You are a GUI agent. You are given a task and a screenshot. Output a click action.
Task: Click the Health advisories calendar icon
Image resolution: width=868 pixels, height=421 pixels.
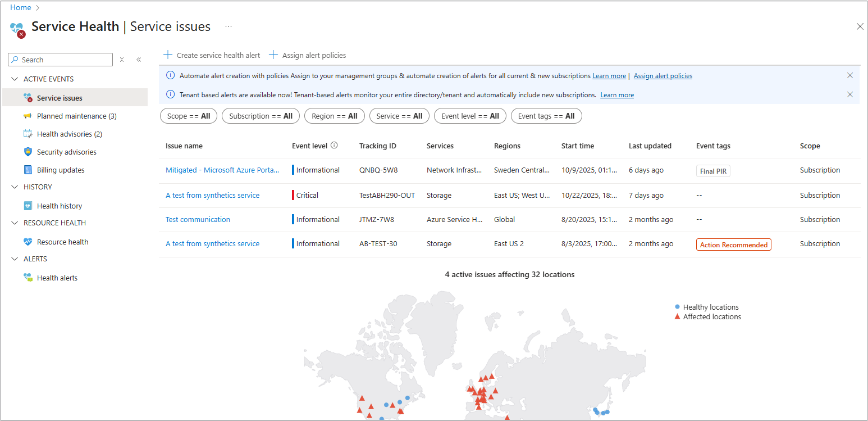click(28, 134)
